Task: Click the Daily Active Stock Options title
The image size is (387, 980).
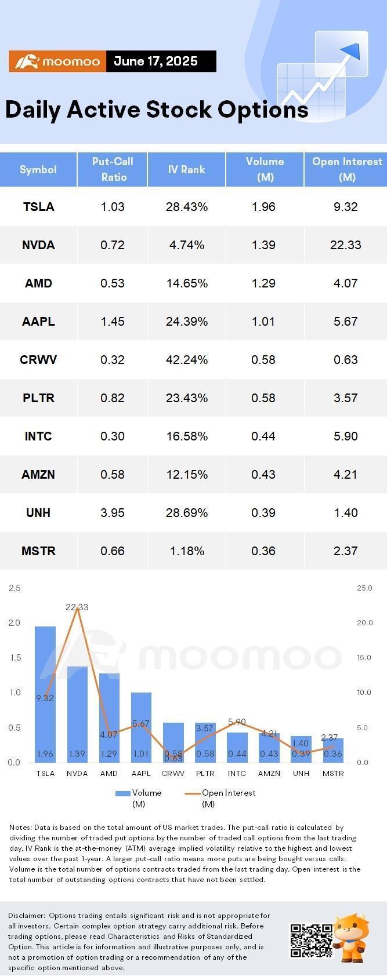Action: pos(157,110)
